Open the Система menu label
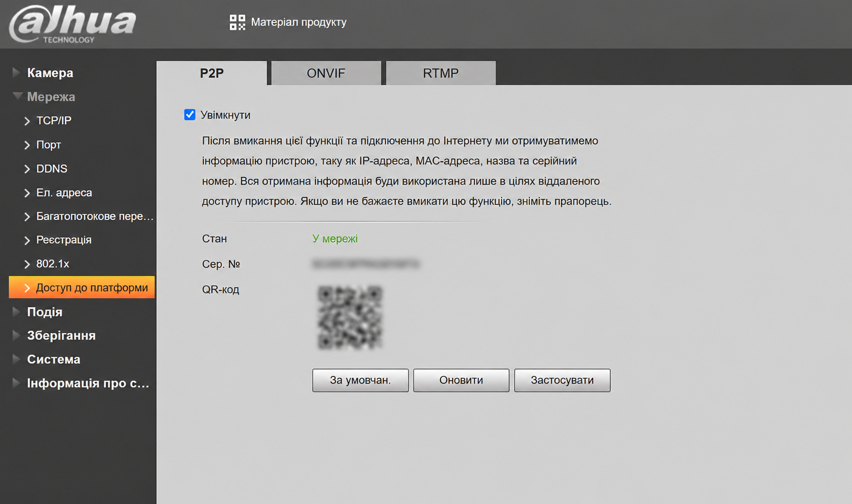The width and height of the screenshot is (852, 504). click(54, 359)
